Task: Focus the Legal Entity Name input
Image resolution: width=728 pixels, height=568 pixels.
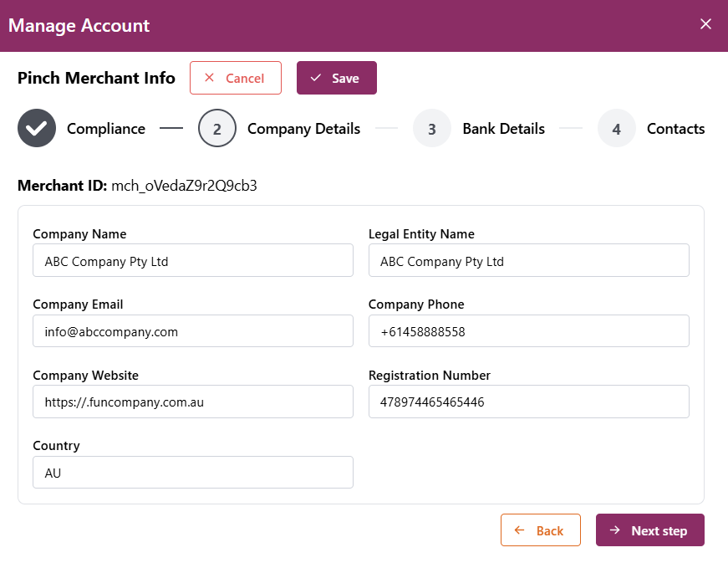Action: click(528, 261)
